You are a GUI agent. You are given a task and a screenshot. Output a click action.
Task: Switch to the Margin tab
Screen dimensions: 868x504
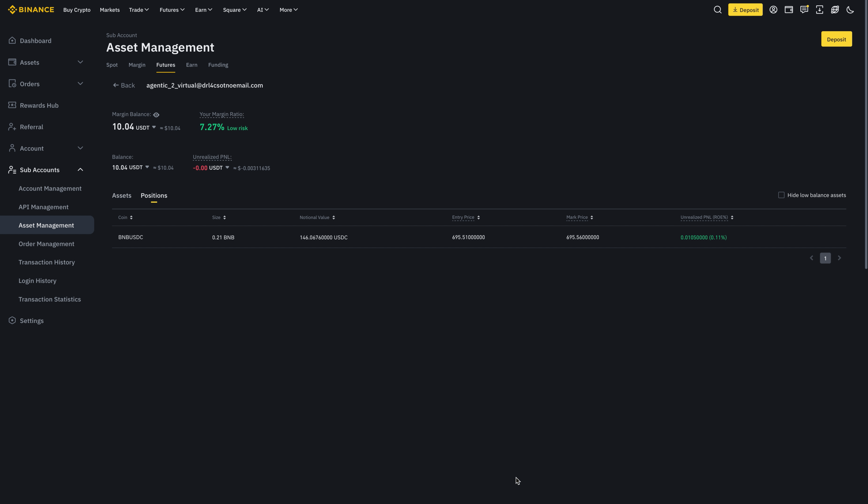coord(137,65)
